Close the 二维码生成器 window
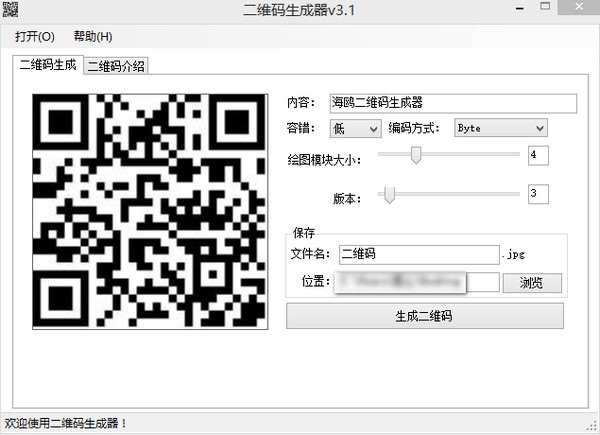The width and height of the screenshot is (600, 435). coord(579,7)
